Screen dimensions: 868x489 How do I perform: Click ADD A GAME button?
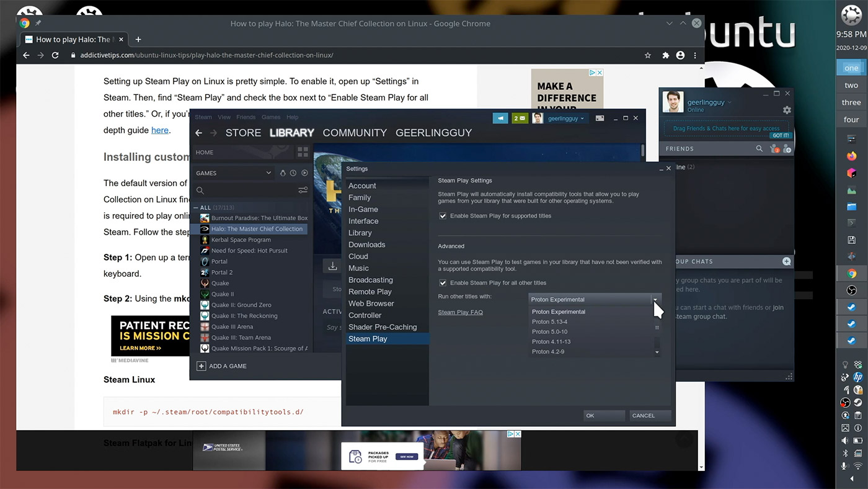222,366
